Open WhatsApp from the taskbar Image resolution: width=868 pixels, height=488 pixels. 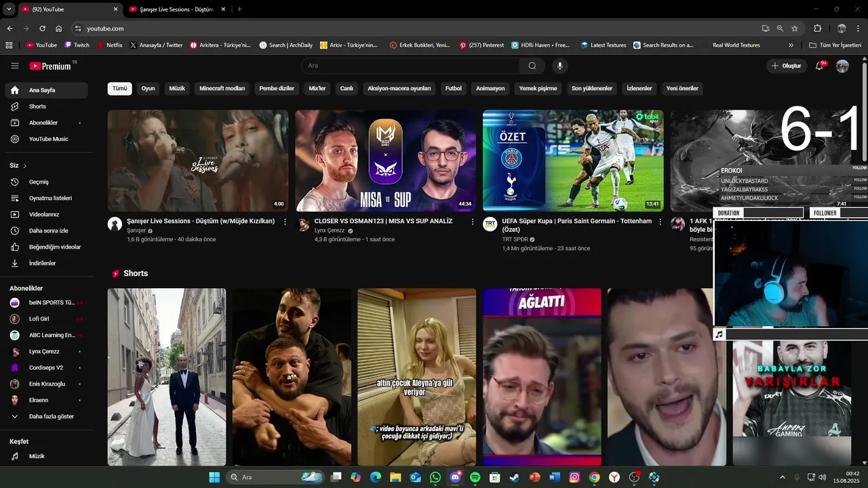tap(435, 477)
